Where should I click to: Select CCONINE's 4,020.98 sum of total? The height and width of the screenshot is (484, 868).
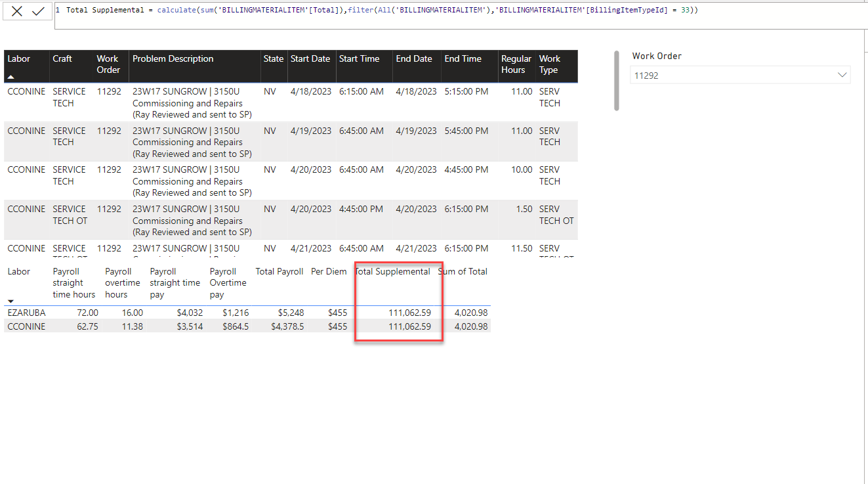pyautogui.click(x=471, y=326)
